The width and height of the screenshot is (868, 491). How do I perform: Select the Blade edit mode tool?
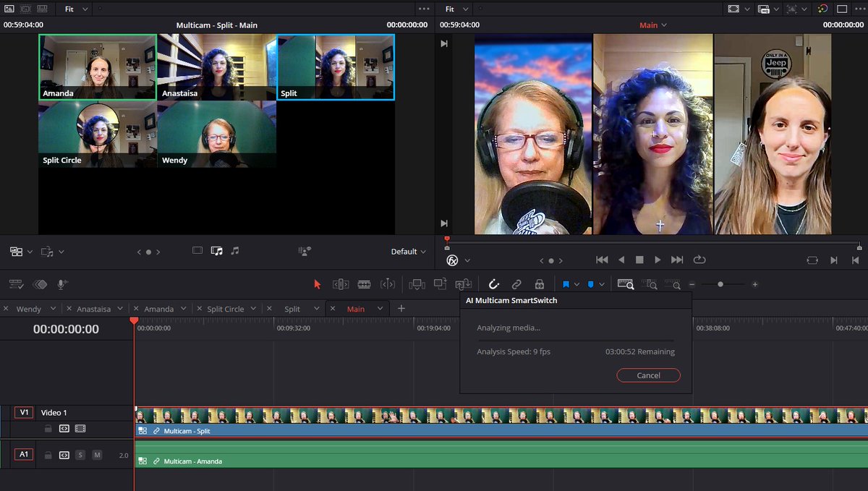tap(365, 283)
